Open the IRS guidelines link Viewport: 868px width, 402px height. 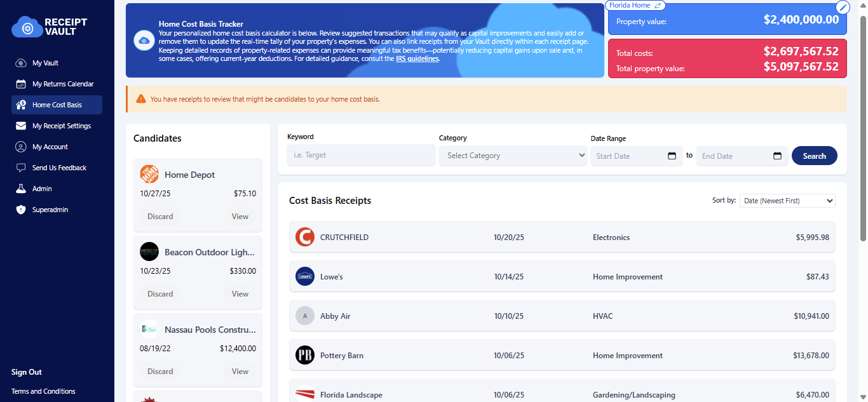point(417,58)
